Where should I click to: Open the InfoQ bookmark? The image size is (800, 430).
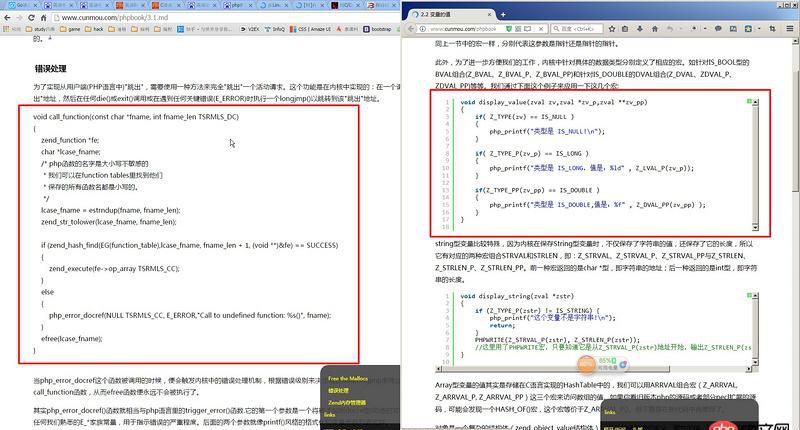(274, 29)
